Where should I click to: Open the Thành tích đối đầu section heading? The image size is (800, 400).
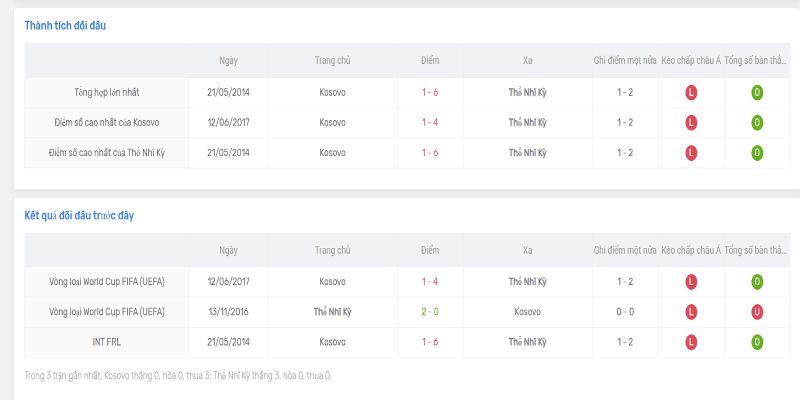(x=65, y=25)
